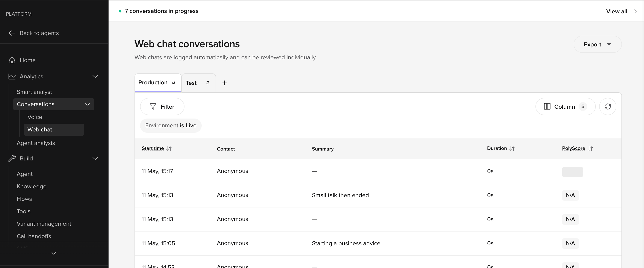Select Web chat in sidebar

coord(54,130)
